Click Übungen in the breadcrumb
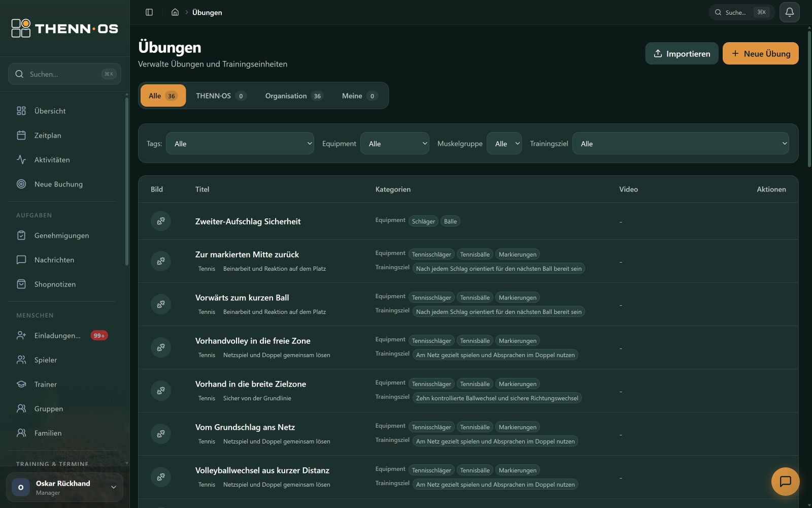Screen dimensions: 812x508 (x=207, y=12)
